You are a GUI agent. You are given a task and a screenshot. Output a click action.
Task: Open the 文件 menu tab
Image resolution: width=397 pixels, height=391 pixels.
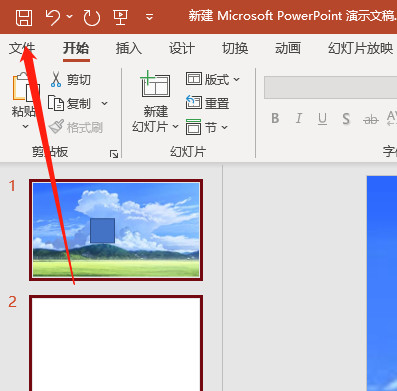pyautogui.click(x=22, y=48)
